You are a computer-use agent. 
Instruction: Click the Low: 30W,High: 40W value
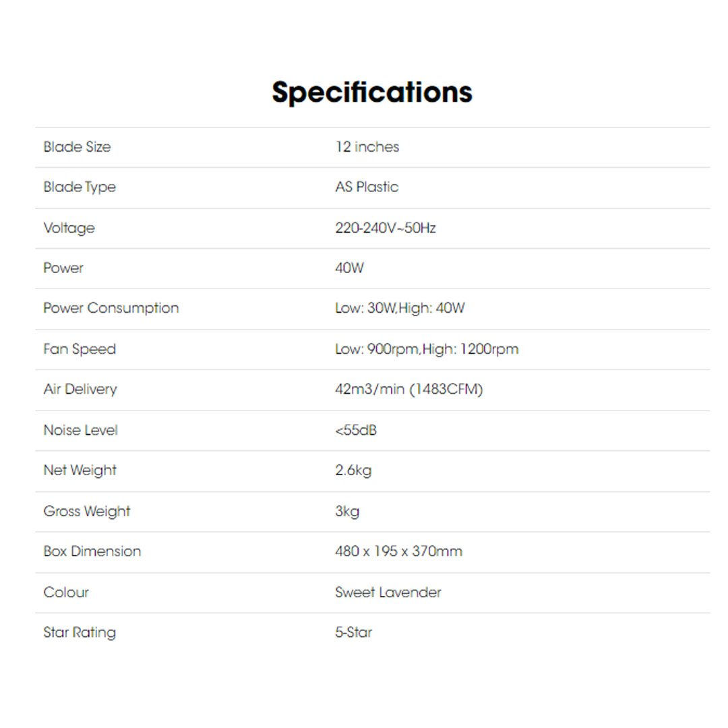coord(400,309)
